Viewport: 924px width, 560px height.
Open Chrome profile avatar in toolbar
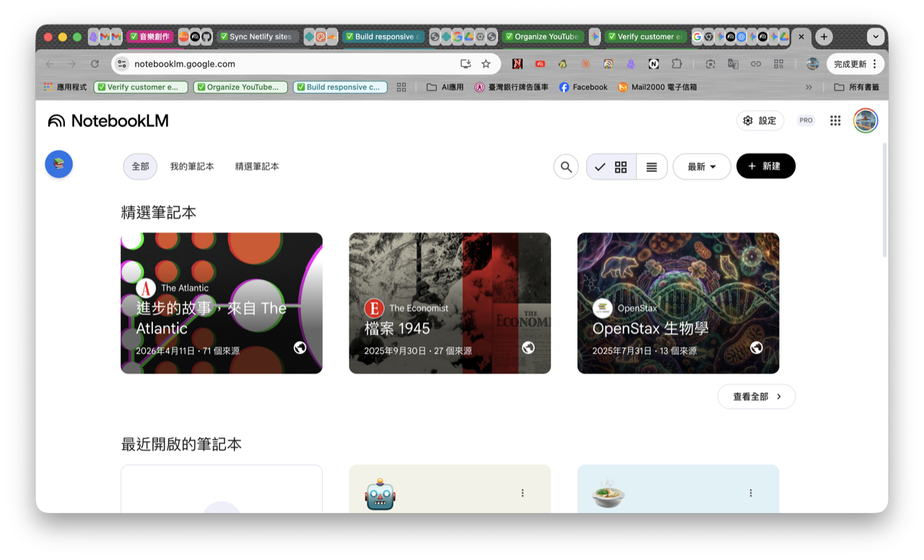(813, 64)
